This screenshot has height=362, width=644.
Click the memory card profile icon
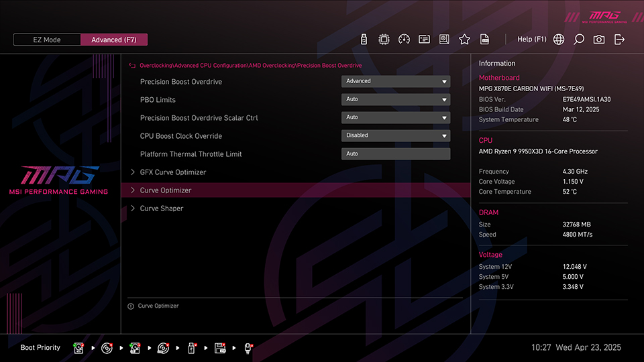(x=424, y=40)
